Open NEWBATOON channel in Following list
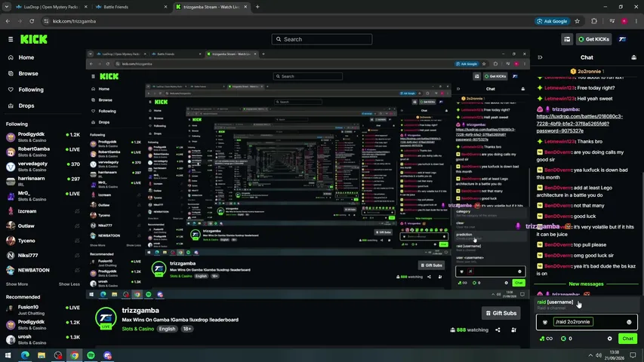Viewport: 644px width, 362px height. pyautogui.click(x=43, y=270)
